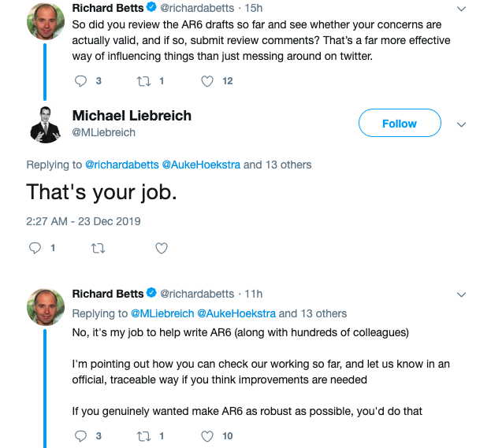Reply to the bottom tweet about AR6

pos(80,435)
